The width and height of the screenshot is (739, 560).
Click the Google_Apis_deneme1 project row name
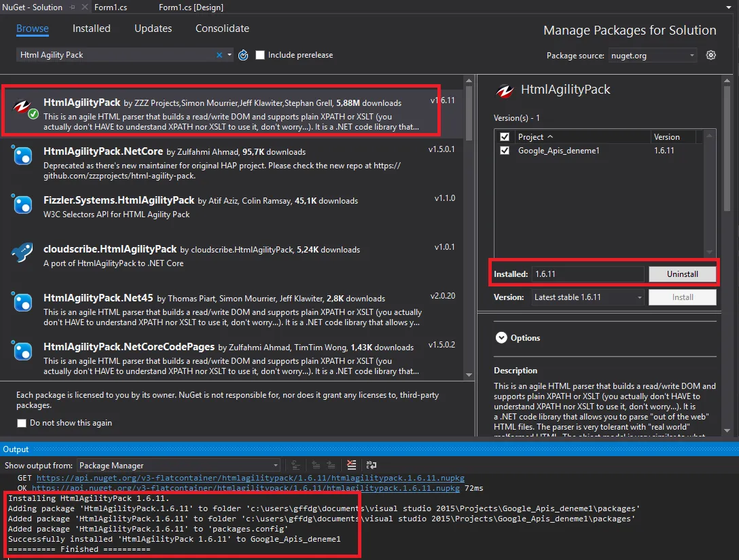coord(558,151)
